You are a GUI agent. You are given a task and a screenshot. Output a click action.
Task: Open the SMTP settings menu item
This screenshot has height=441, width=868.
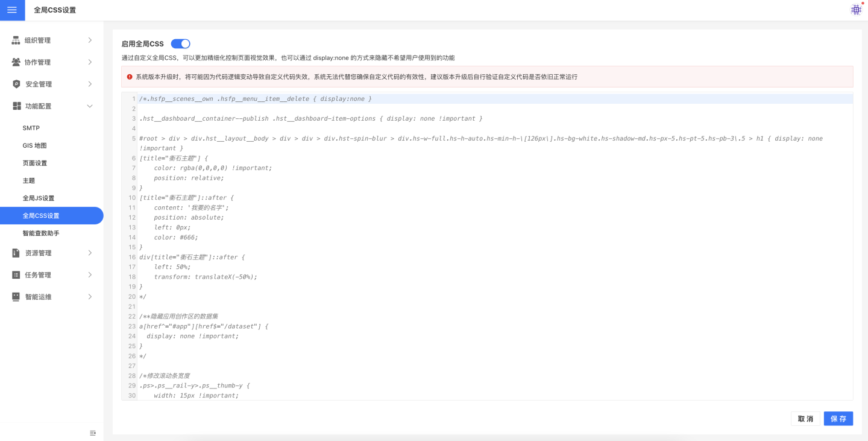click(x=31, y=128)
